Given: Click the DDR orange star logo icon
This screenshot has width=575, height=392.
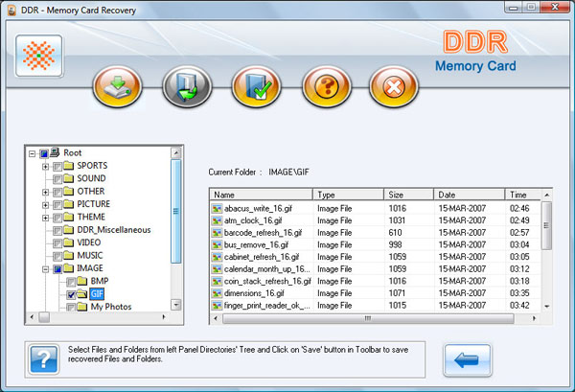Looking at the screenshot, I should 39,56.
